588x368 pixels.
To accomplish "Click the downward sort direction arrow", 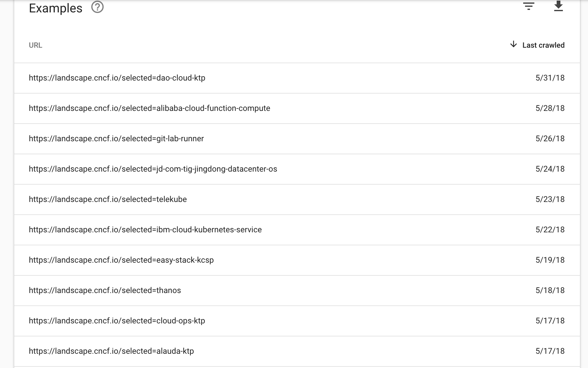I will [x=514, y=45].
